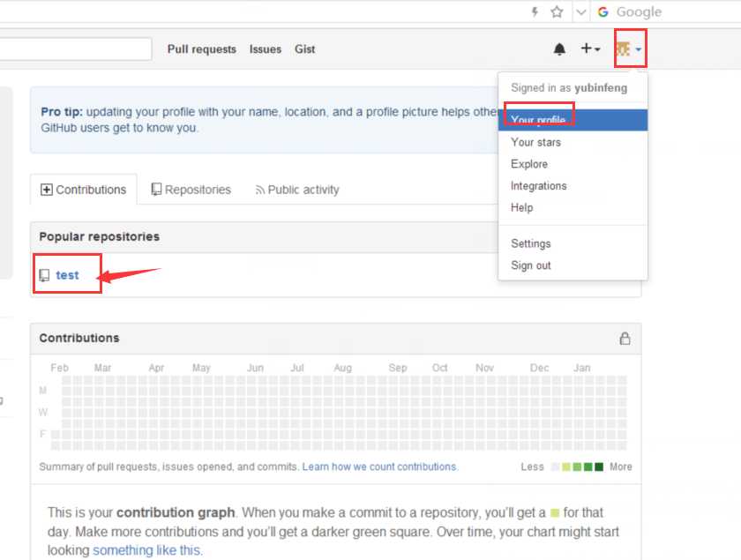Click the Less legend label
The width and height of the screenshot is (741, 560).
(x=533, y=467)
